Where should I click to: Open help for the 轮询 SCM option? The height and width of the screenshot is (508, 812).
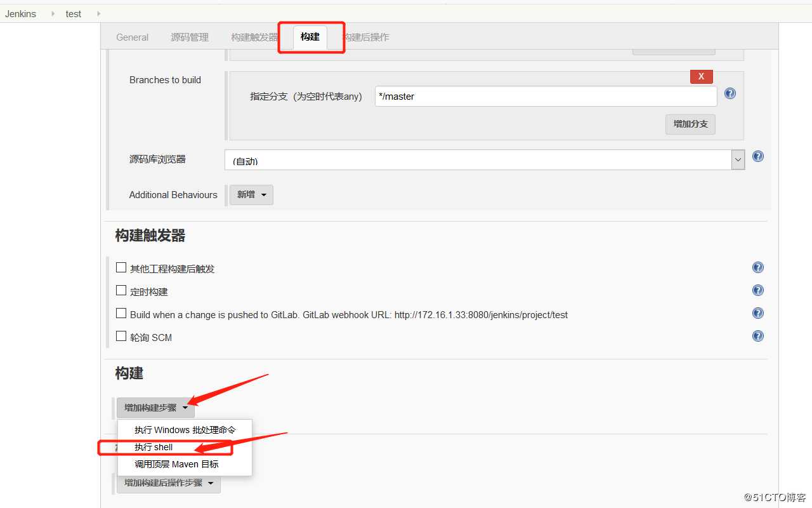[757, 336]
